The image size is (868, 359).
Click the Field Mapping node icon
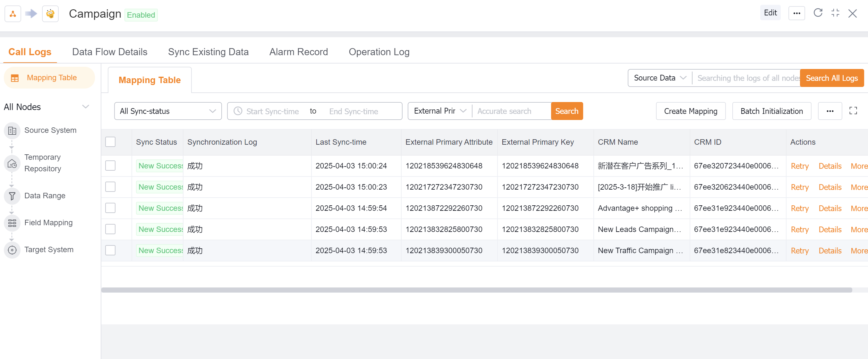pos(12,223)
